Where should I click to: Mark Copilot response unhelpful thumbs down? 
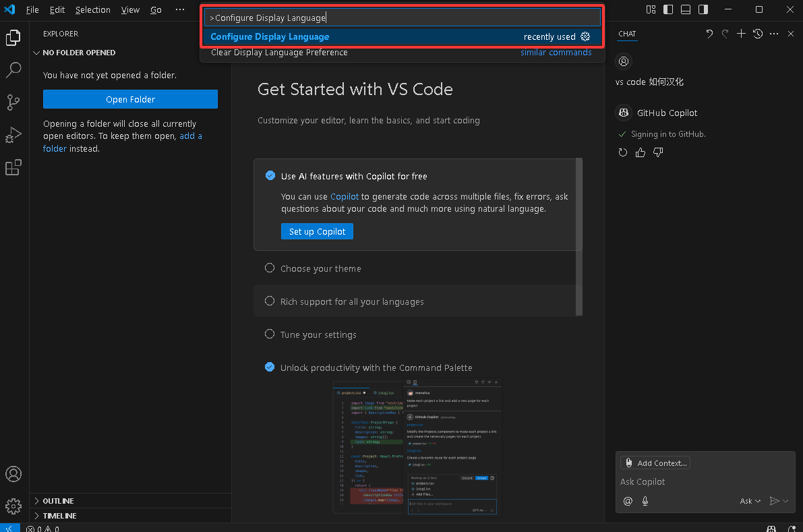(x=658, y=152)
